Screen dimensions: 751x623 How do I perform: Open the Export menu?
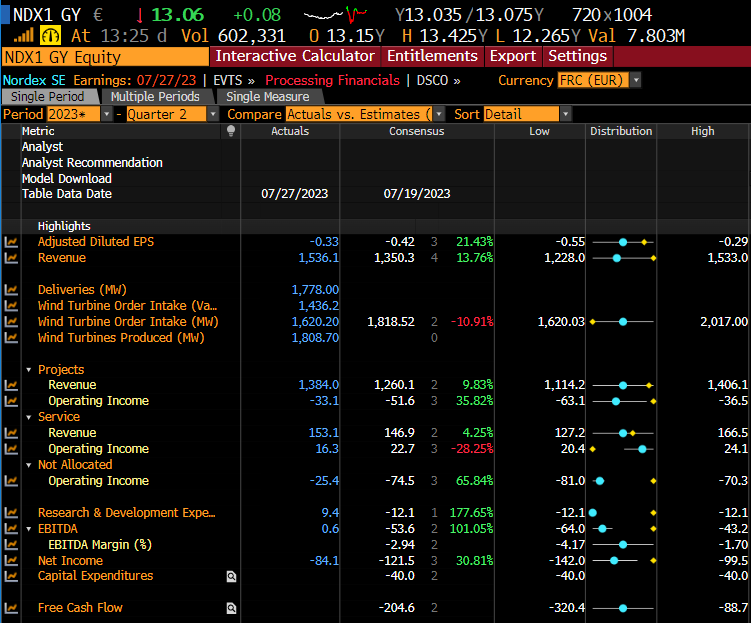pos(513,56)
